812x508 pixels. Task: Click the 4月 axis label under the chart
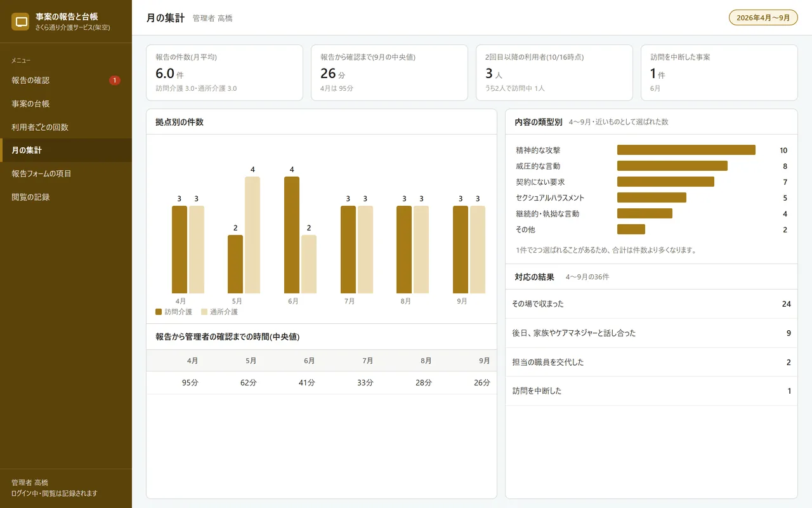point(181,301)
